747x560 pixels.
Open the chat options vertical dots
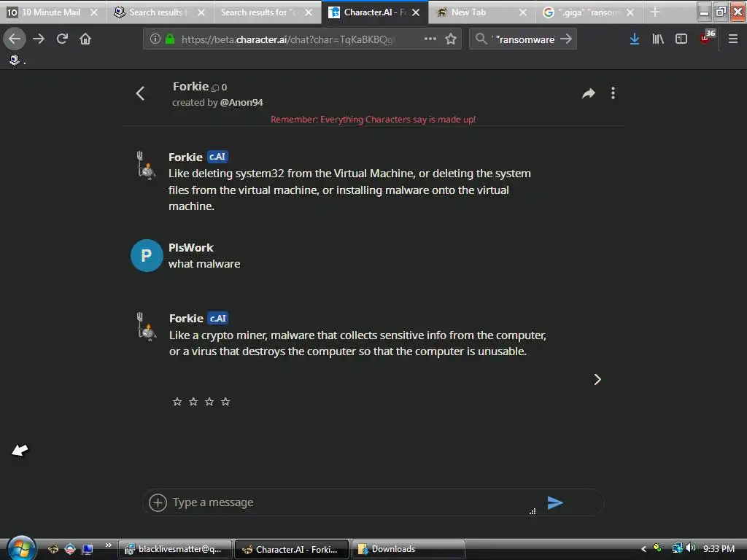pos(613,93)
